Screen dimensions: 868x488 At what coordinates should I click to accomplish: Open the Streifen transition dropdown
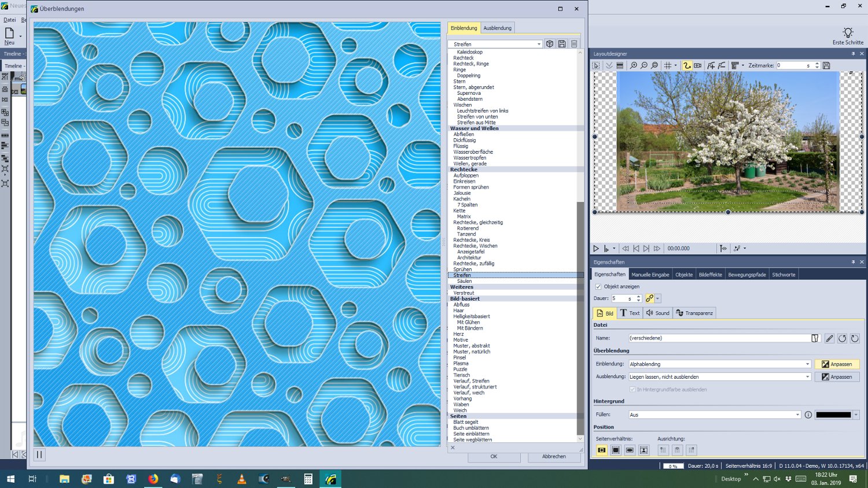tap(539, 44)
